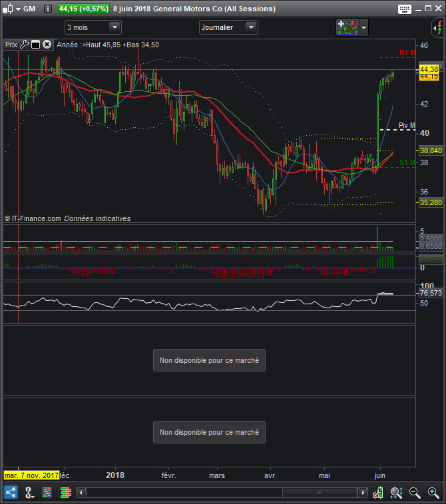Click the share chart icon

[11, 492]
